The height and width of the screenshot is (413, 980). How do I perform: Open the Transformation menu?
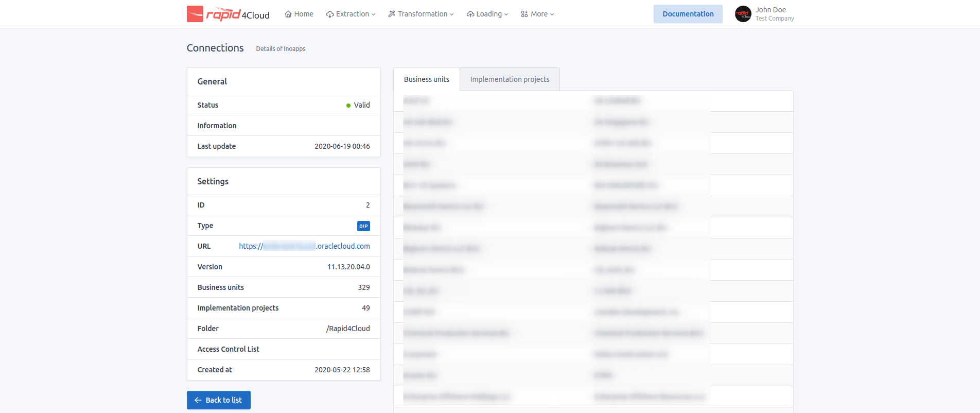(x=421, y=14)
